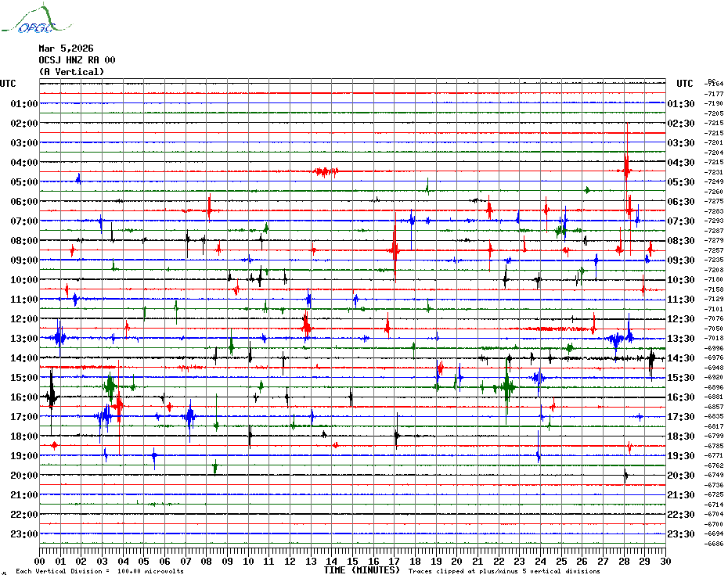This screenshot has height=582, width=728.
Task: Click the -6686 offset value at bottom right
Action: [714, 544]
